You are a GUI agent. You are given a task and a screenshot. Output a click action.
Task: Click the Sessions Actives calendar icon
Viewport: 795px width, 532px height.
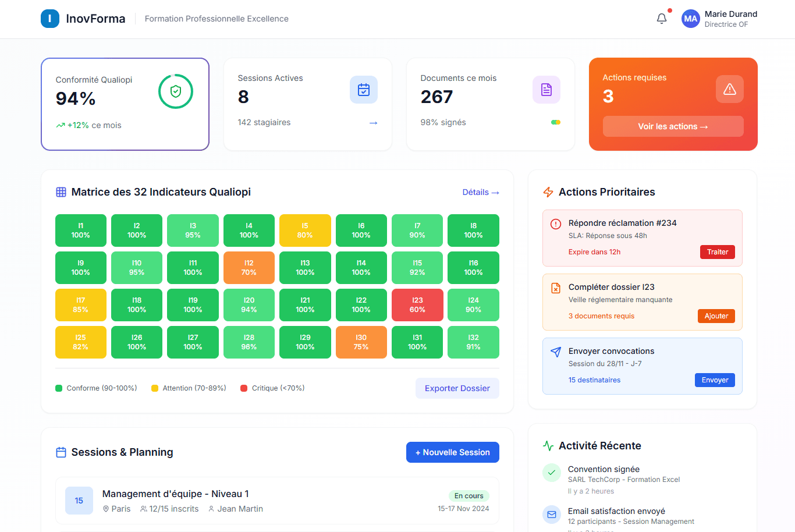pos(364,90)
